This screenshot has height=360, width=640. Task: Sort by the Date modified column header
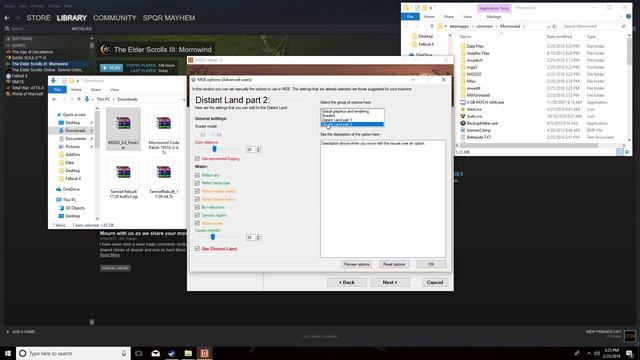tap(559, 37)
